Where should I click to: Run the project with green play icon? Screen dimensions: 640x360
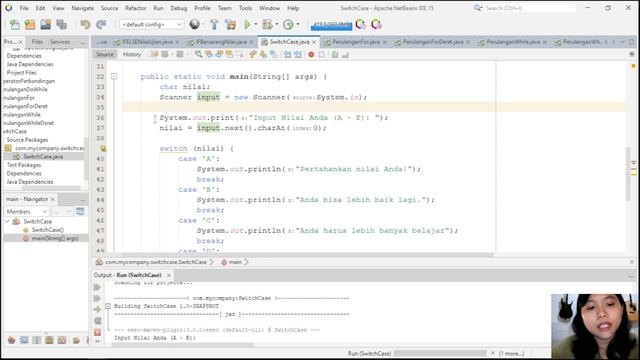(247, 25)
